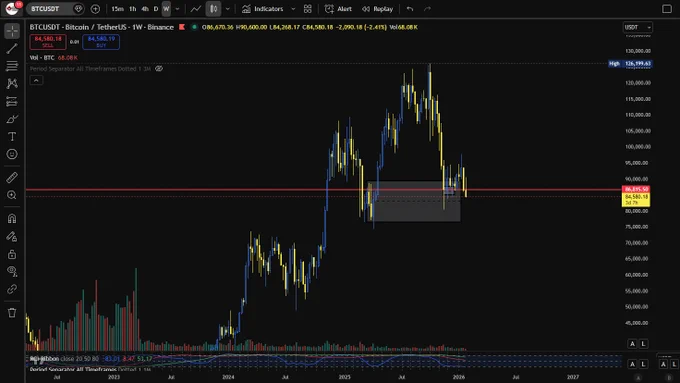Click the diamond icon beside BTCUSDT
The image size is (680, 383).
(78, 9)
